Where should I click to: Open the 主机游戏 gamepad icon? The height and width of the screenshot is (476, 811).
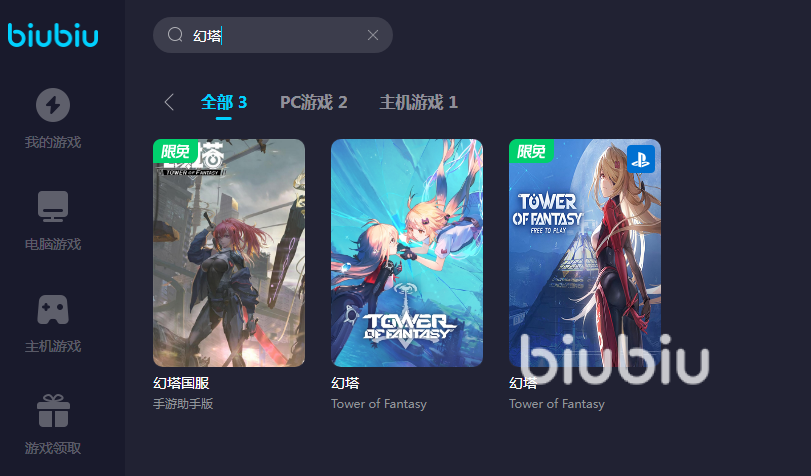pyautogui.click(x=53, y=309)
